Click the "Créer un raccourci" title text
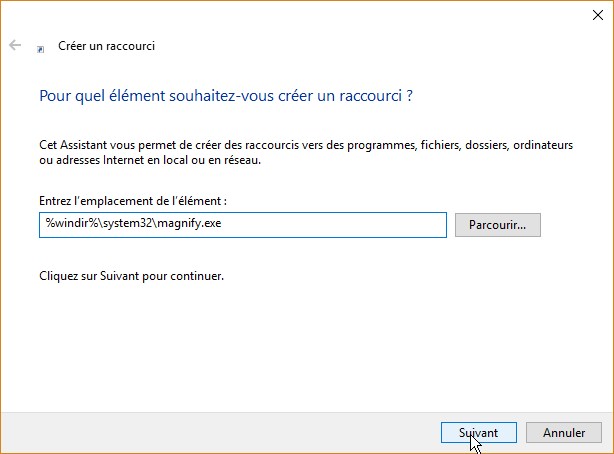 [x=108, y=46]
